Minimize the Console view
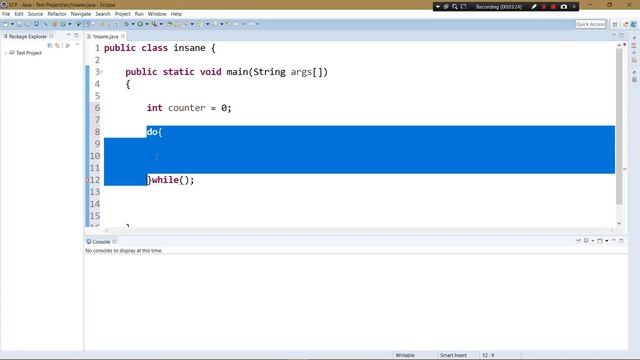This screenshot has height=360, width=640. click(613, 241)
